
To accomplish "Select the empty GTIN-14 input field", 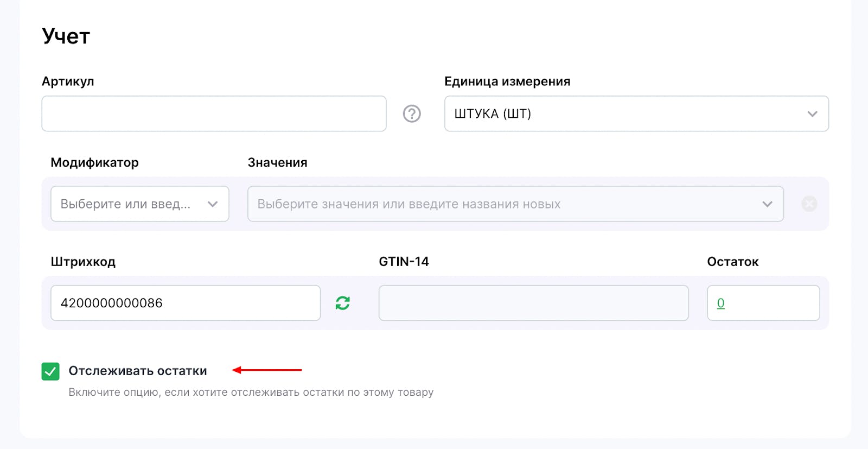I will point(533,303).
